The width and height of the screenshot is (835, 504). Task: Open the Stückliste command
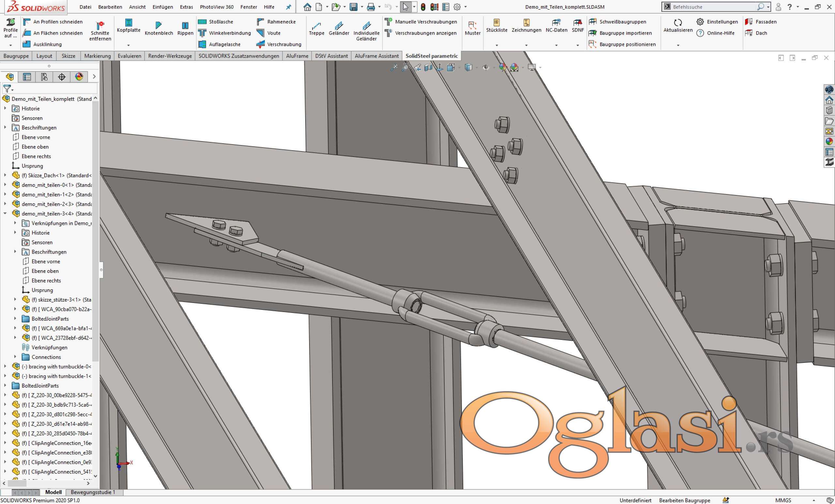pos(496,23)
